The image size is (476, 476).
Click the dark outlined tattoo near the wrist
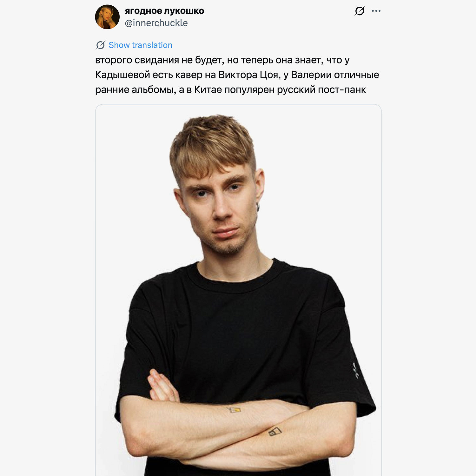[x=275, y=432]
